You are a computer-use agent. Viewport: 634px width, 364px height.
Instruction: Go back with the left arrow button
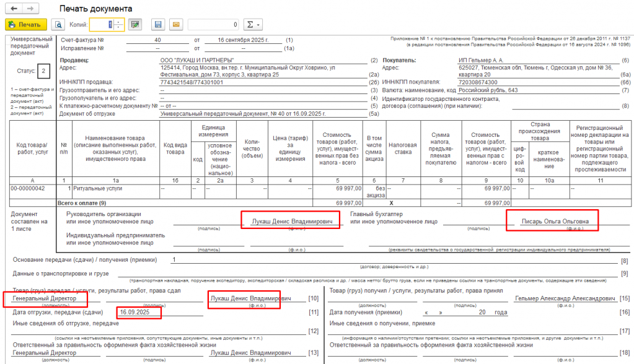[x=14, y=9]
